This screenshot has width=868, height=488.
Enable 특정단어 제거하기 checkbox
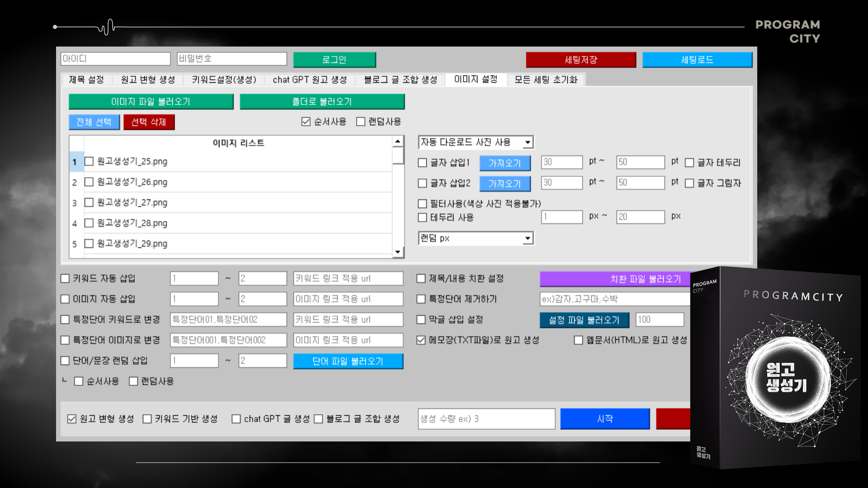[421, 299]
